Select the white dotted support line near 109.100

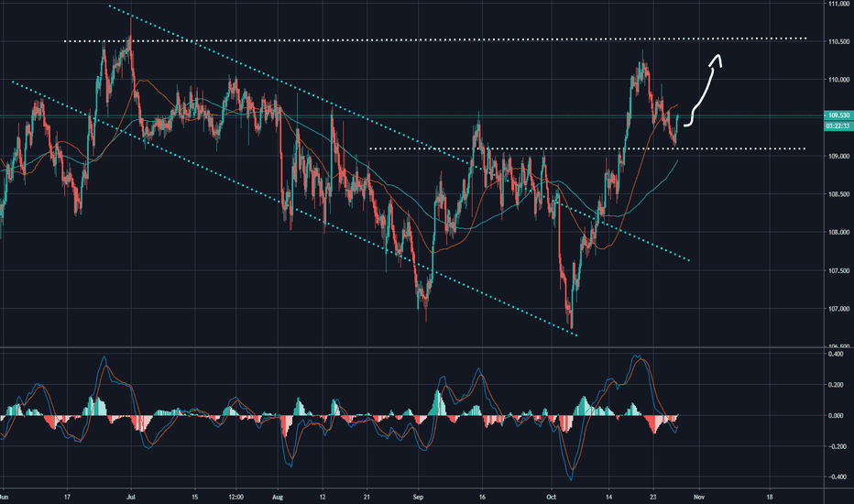(587, 148)
